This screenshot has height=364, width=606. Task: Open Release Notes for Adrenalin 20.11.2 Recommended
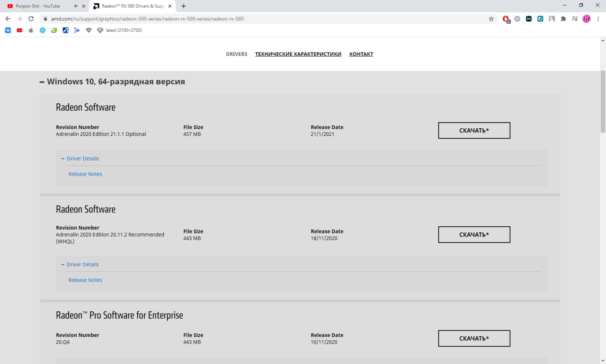pos(85,280)
